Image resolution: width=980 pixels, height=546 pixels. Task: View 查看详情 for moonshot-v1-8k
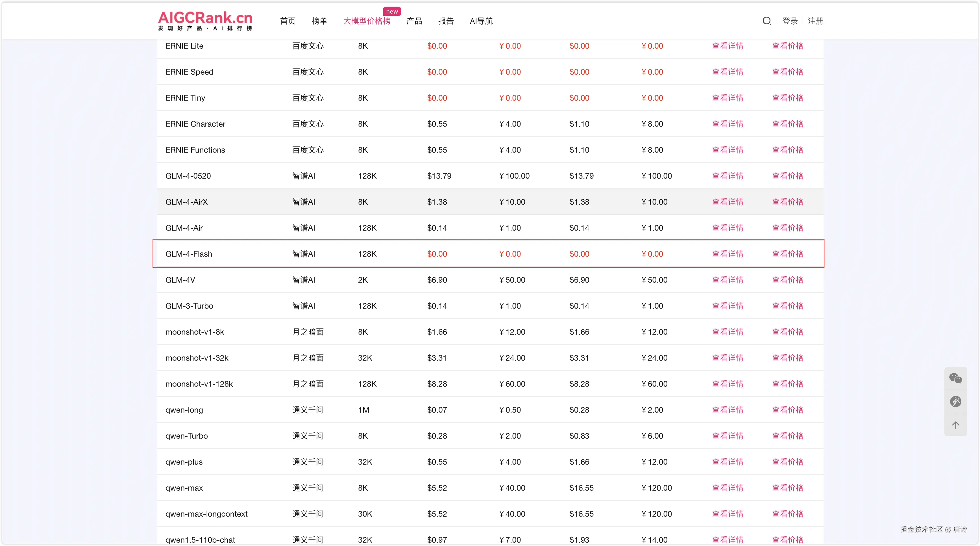[728, 332]
